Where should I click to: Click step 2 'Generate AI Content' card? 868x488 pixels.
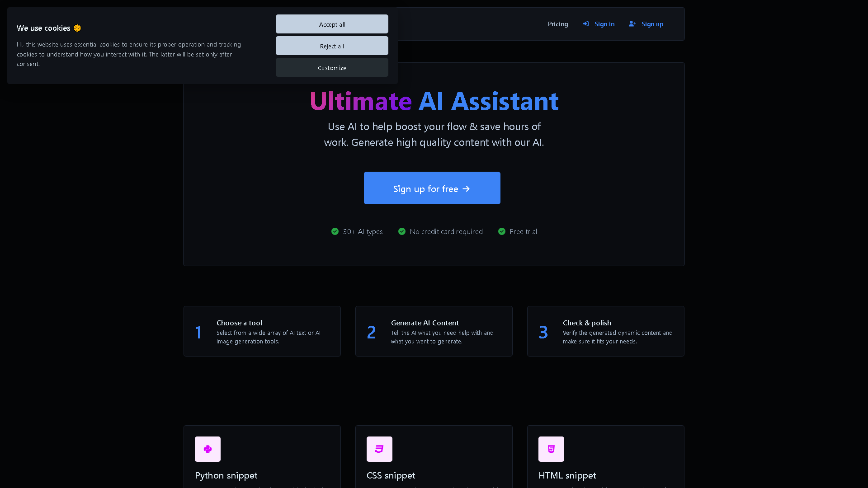434,331
